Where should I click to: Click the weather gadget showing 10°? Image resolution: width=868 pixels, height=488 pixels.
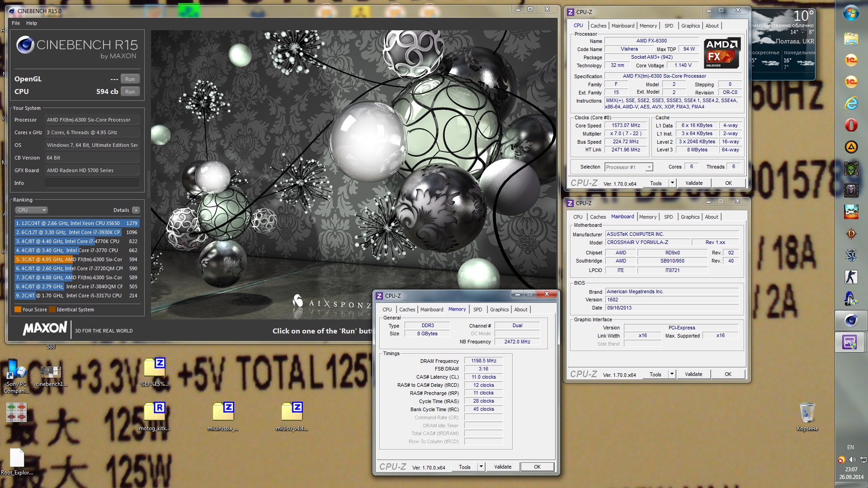click(x=783, y=44)
